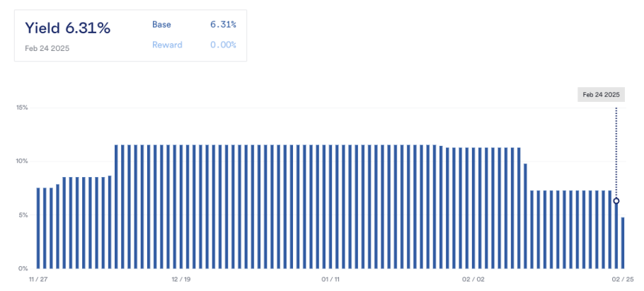Screen dimensions: 644x291
Task: Click the Reward 0.00% value
Action: (x=223, y=45)
